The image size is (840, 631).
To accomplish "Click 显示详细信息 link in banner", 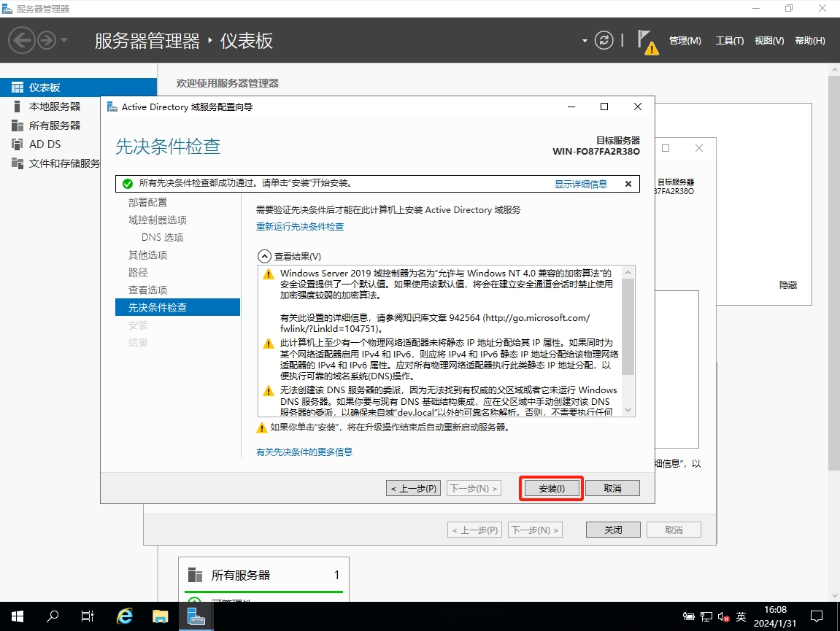I will click(x=580, y=184).
